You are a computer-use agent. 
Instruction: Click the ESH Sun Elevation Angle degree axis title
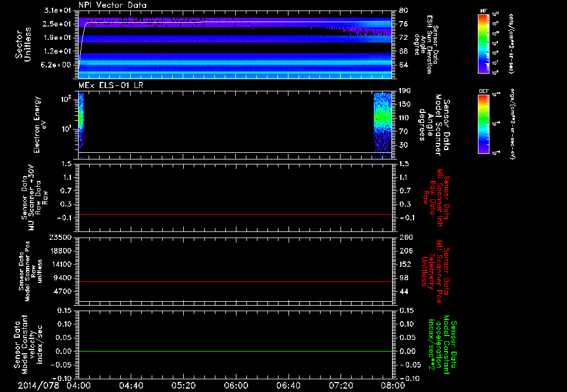click(426, 44)
